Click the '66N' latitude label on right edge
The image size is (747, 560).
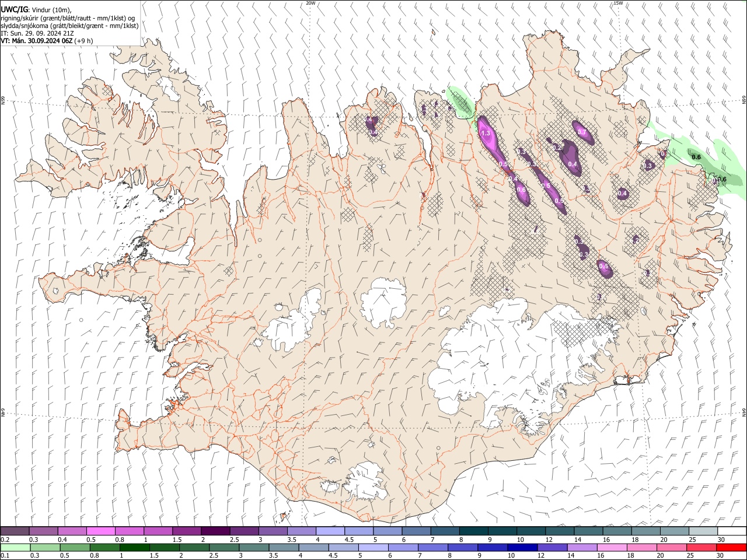[743, 101]
